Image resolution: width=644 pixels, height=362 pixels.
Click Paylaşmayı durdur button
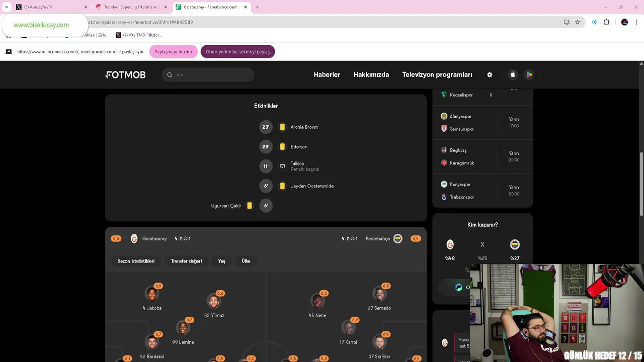coord(174,52)
